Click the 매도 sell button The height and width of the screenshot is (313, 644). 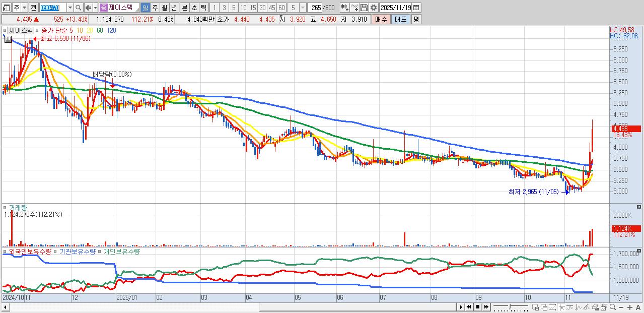coord(400,19)
